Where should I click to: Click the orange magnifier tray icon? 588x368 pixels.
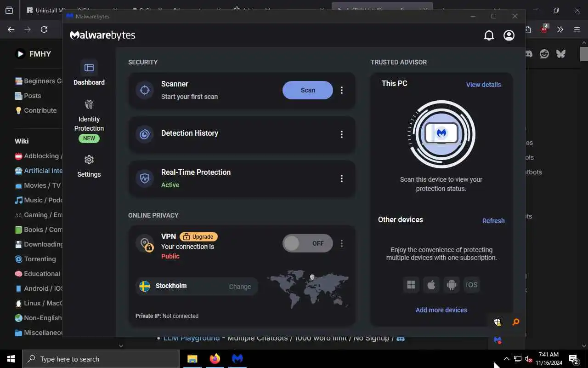[516, 322]
